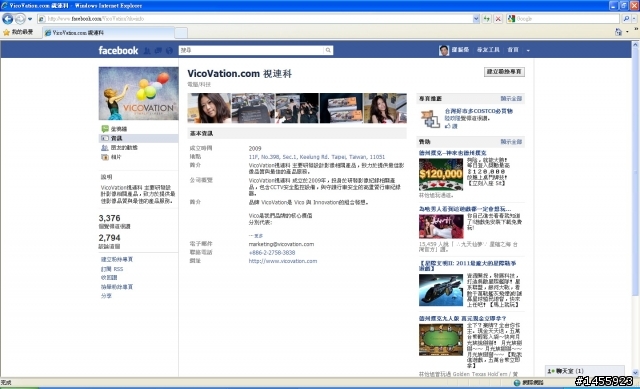
Task: Open the fifth photo strip thumbnail
Action: pyautogui.click(x=385, y=108)
